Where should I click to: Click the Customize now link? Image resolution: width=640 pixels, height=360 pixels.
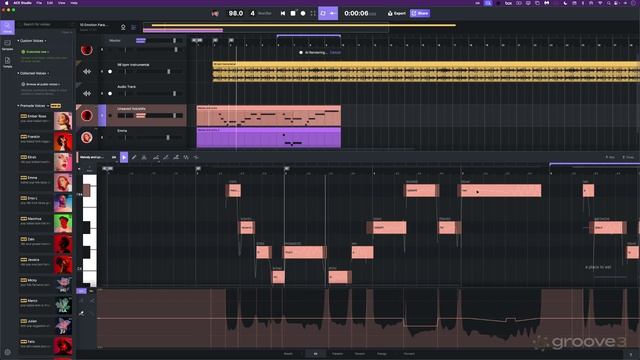point(36,52)
